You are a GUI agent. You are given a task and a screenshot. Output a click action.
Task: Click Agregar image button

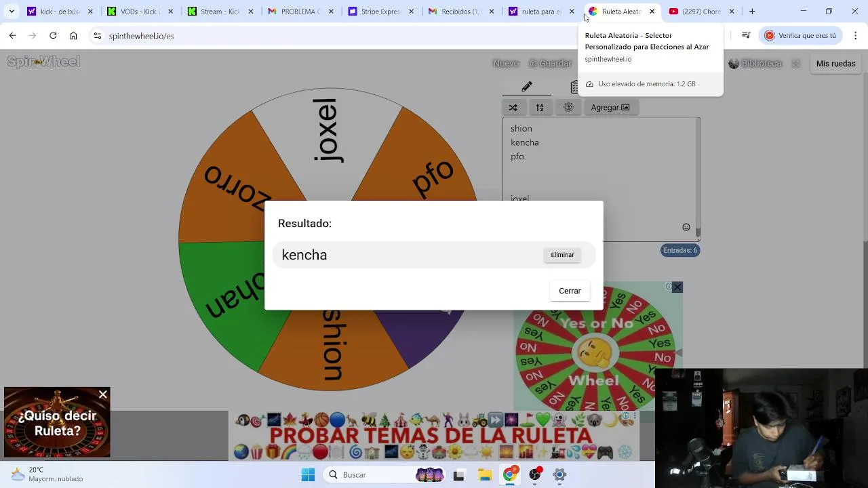[610, 107]
